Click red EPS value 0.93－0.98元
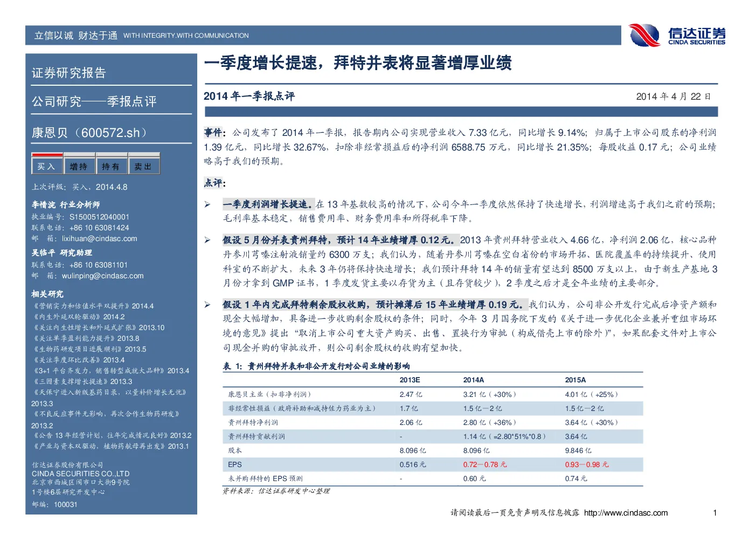The width and height of the screenshot is (756, 535). (587, 464)
